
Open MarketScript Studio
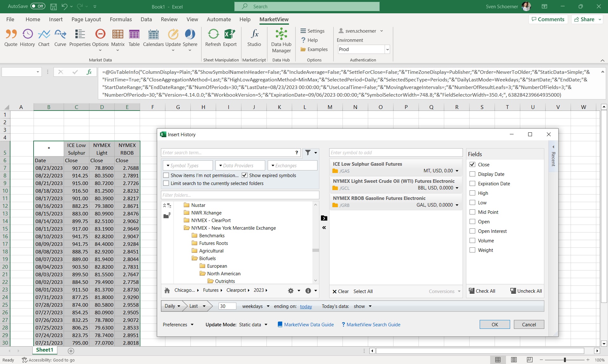click(254, 38)
